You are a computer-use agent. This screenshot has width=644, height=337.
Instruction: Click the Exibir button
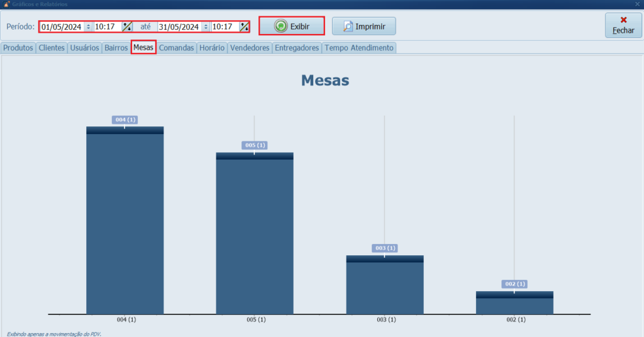point(292,26)
